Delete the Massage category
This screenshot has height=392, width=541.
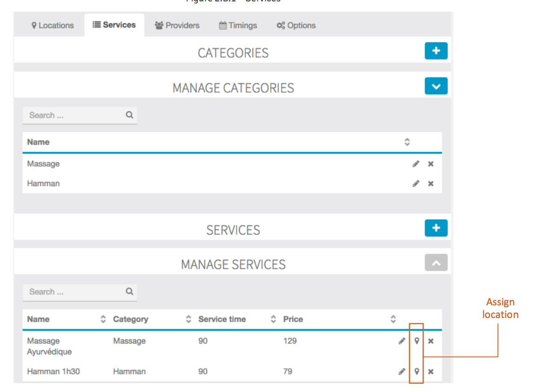pos(431,164)
